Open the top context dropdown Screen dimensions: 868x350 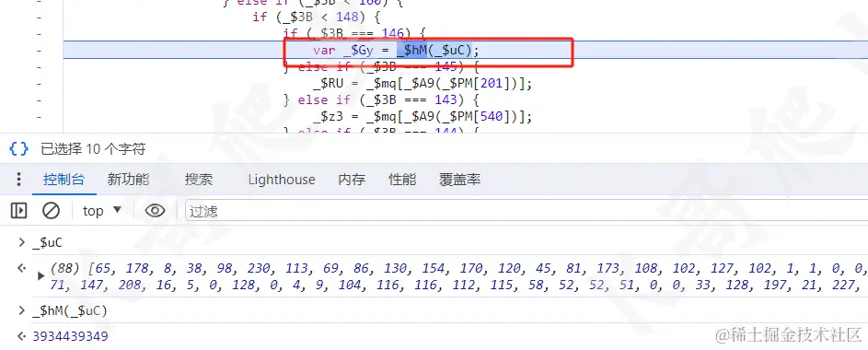(102, 211)
